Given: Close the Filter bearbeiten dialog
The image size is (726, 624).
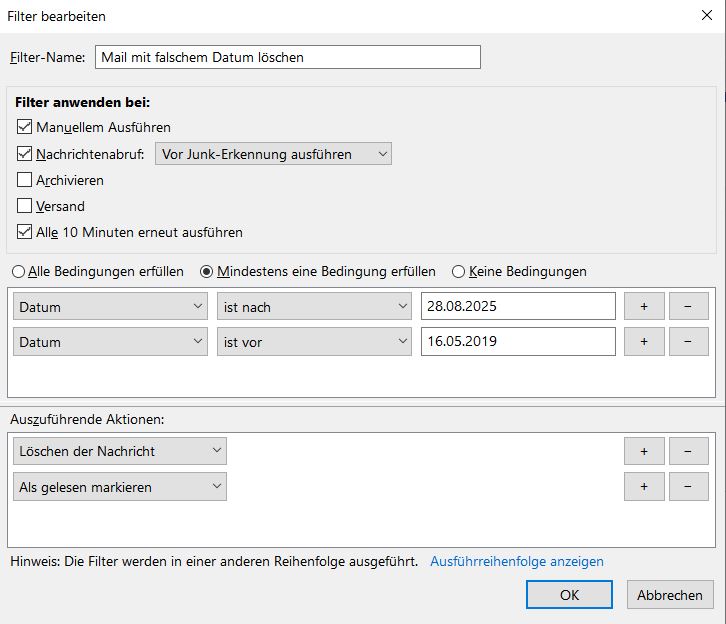Looking at the screenshot, I should point(707,16).
